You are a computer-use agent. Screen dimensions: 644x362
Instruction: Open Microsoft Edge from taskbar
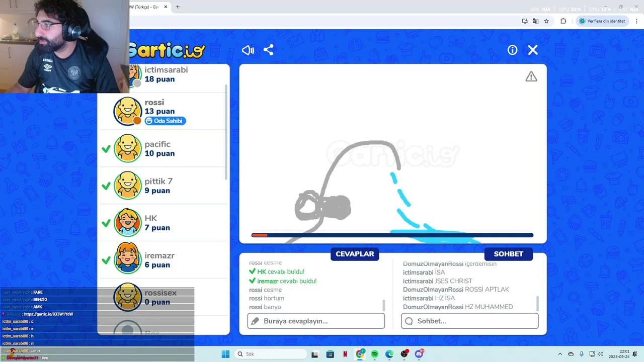389,354
